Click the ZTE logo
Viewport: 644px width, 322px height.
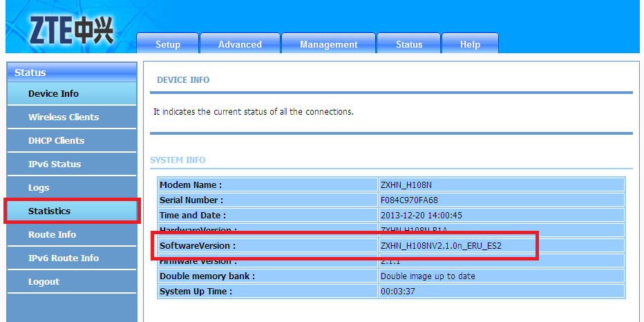point(71,30)
